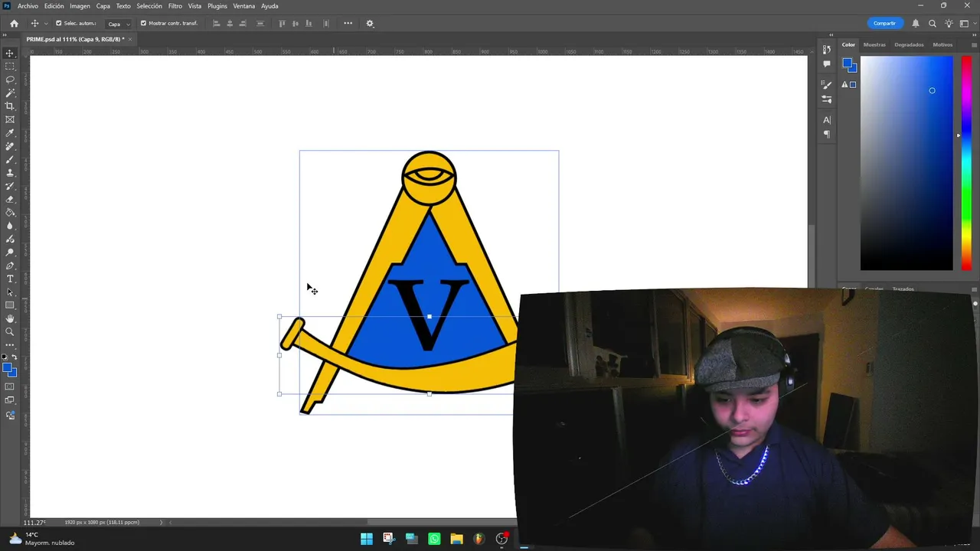Select the Blur tool
Viewport: 980px width, 551px height.
[10, 226]
